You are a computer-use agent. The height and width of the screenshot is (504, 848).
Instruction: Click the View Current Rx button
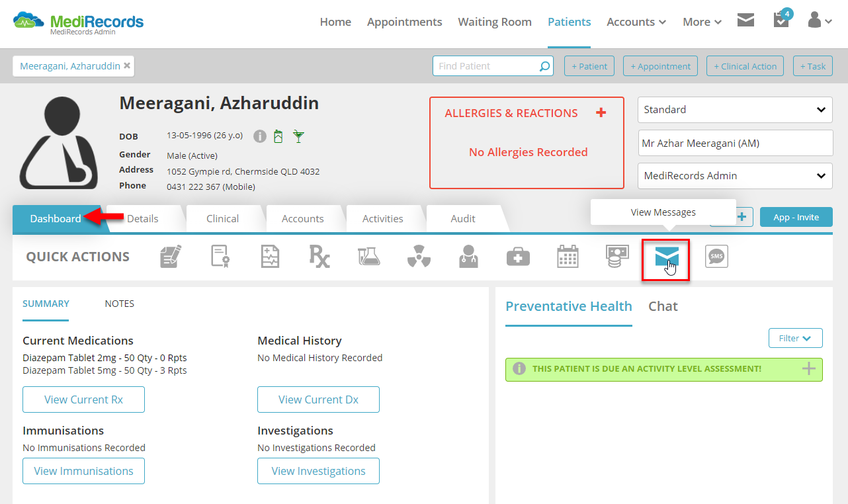tap(83, 399)
